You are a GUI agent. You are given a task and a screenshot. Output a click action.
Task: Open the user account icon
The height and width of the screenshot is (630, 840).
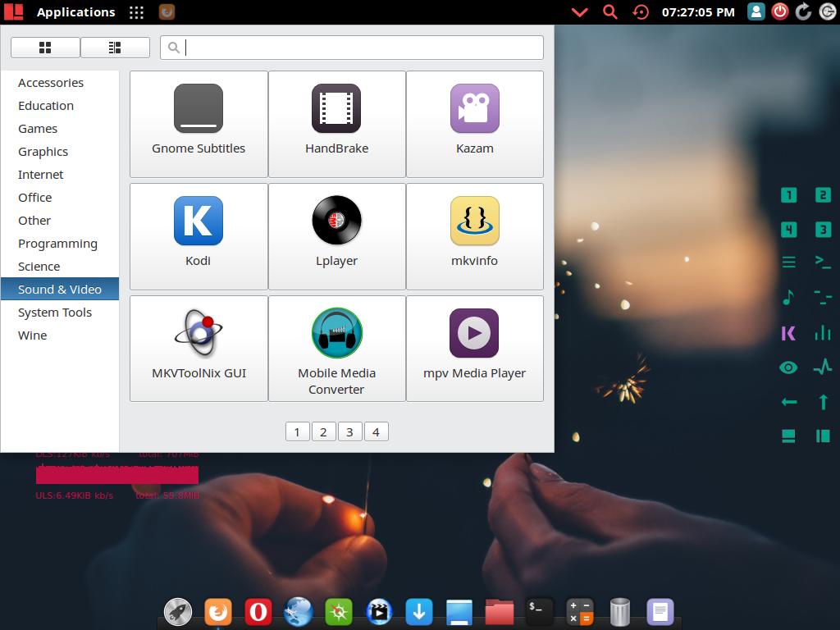[756, 11]
